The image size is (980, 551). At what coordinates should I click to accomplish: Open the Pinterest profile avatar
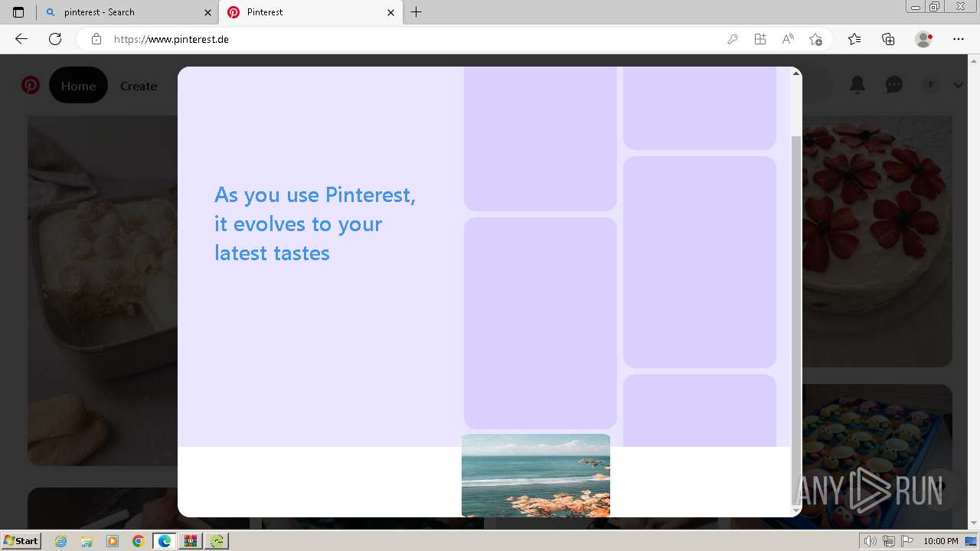click(x=931, y=85)
